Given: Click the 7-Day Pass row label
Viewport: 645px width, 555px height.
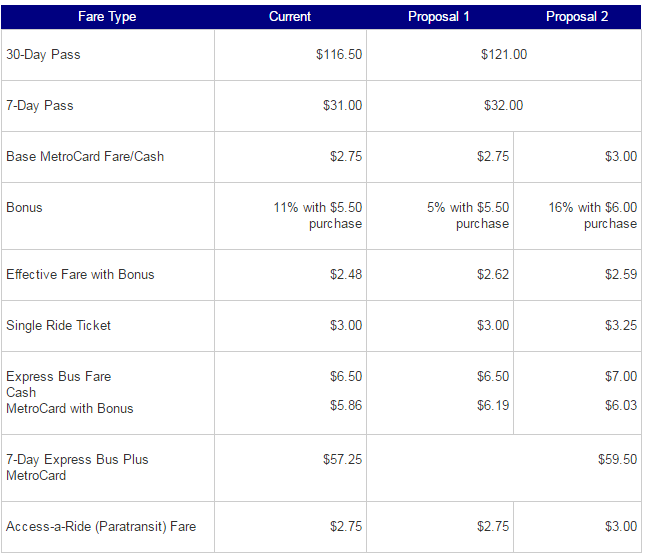Looking at the screenshot, I should [40, 106].
